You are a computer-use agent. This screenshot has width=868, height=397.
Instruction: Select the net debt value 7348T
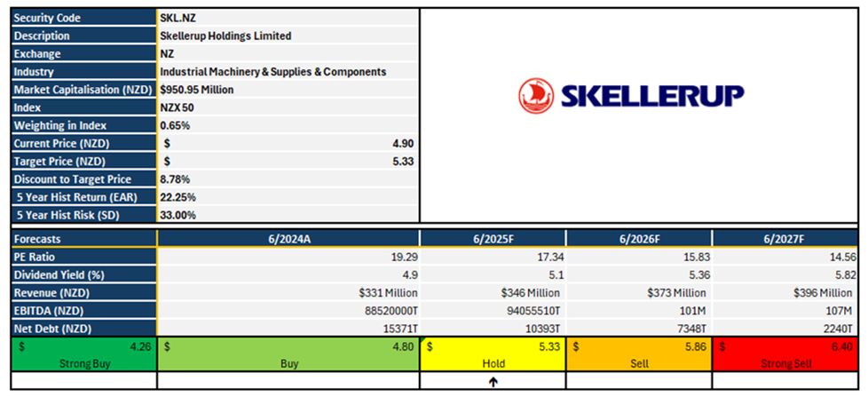point(639,328)
